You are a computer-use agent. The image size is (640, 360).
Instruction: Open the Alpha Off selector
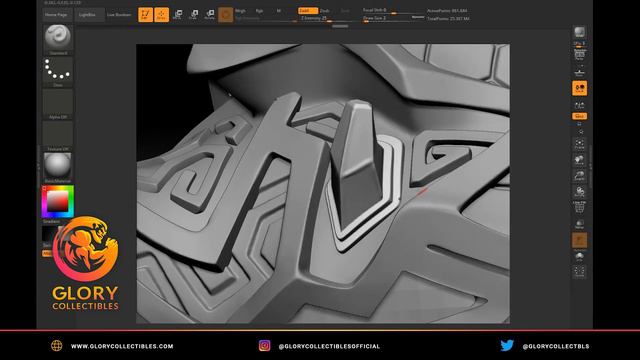pos(58,104)
